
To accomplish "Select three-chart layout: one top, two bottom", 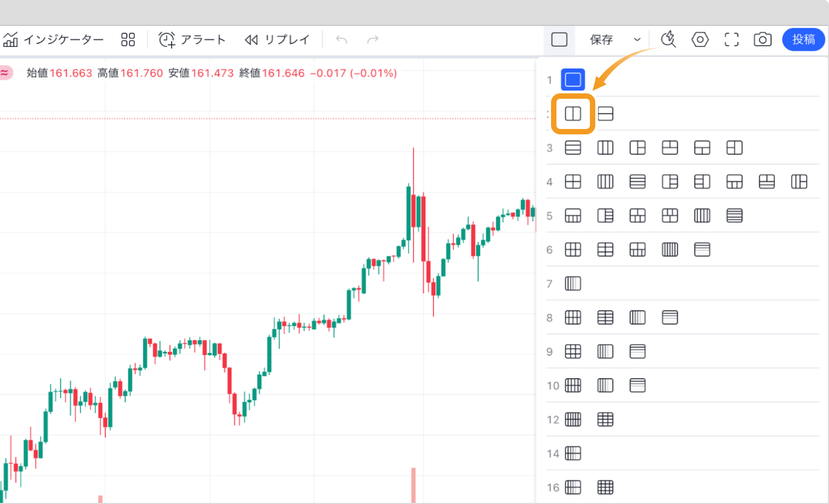I will coord(702,148).
